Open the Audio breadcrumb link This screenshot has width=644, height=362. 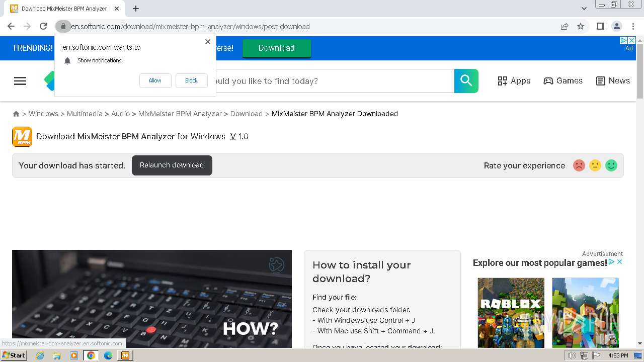coord(120,114)
